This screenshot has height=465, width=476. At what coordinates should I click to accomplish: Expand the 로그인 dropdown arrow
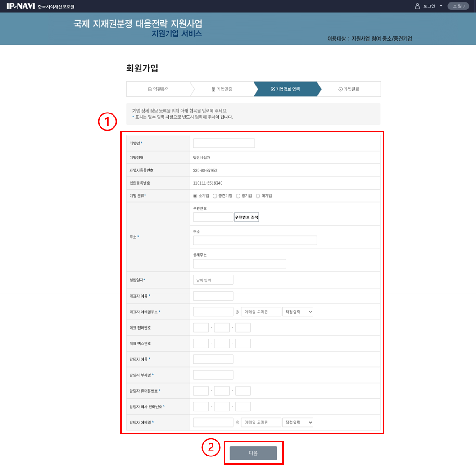[x=441, y=6]
